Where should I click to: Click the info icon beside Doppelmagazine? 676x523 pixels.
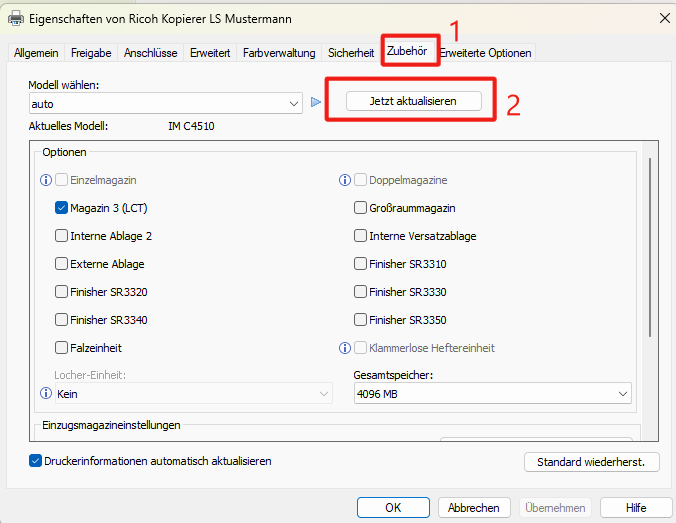click(345, 180)
